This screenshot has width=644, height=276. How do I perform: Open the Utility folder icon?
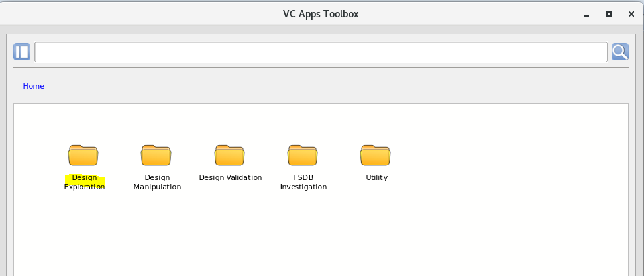(x=376, y=156)
